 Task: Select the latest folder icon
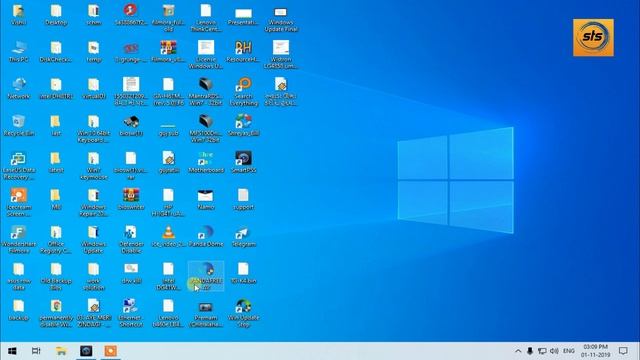point(56,163)
